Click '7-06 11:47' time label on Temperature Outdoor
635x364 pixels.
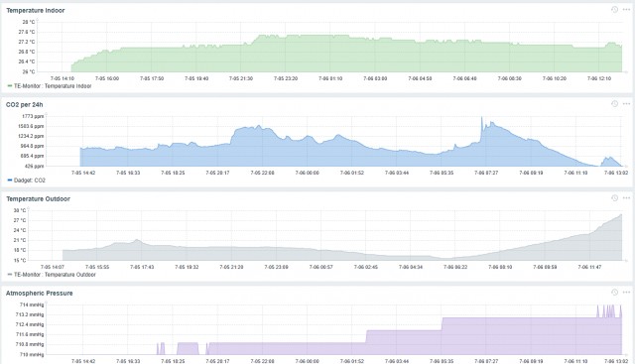point(589,267)
